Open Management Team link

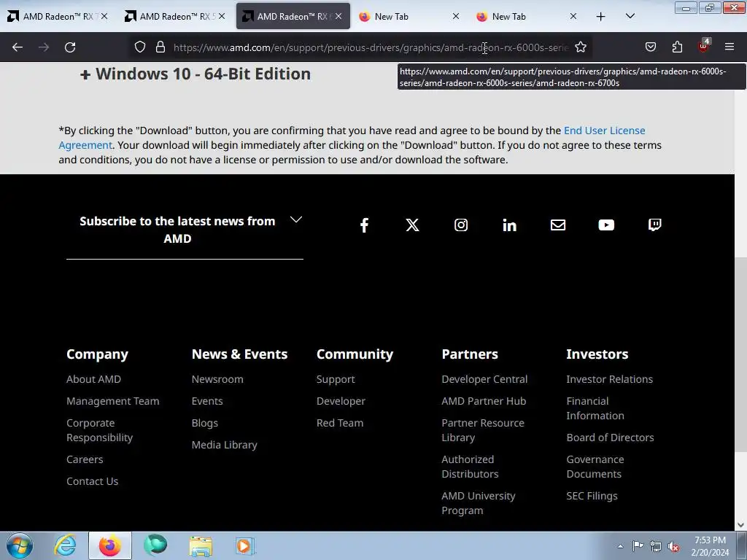pos(113,401)
